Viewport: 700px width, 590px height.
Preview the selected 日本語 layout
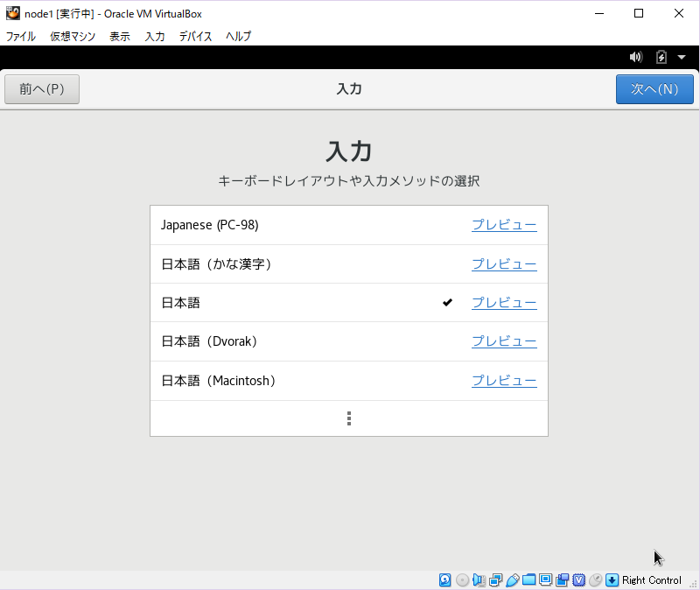click(x=504, y=302)
